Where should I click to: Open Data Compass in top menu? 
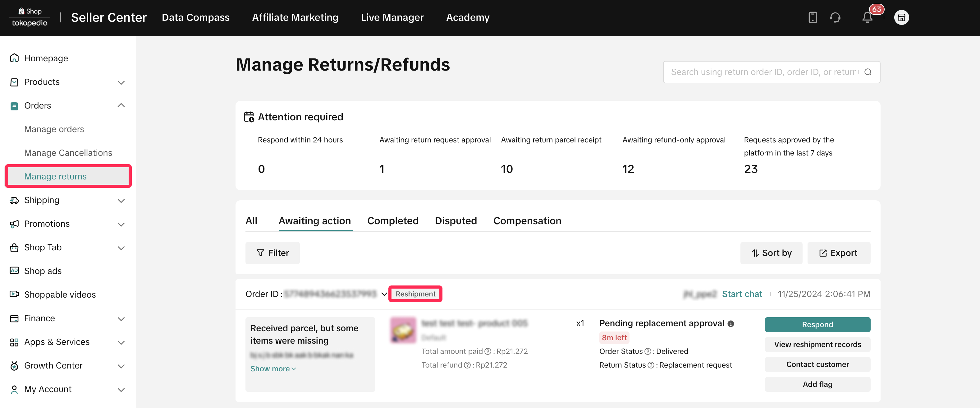point(195,17)
